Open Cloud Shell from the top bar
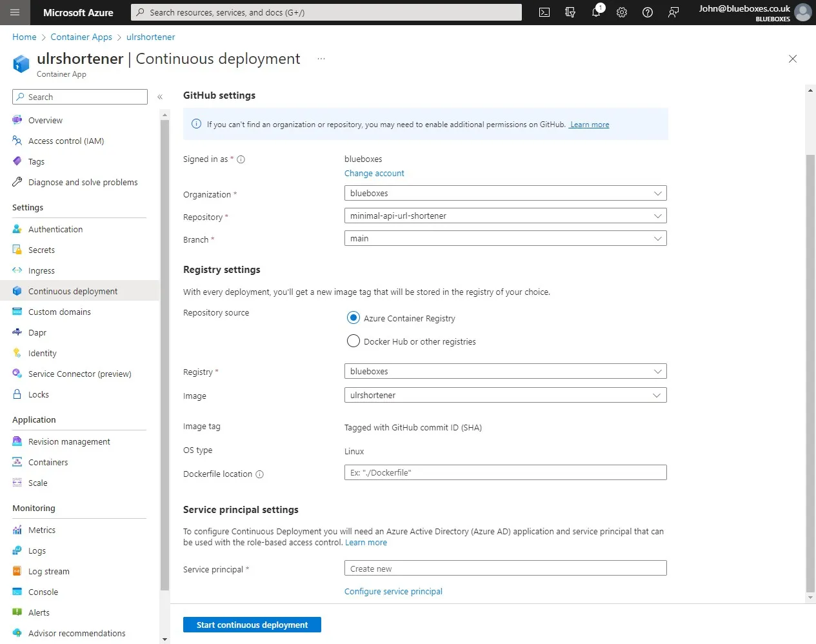Screen dimensions: 816x644 [544, 12]
